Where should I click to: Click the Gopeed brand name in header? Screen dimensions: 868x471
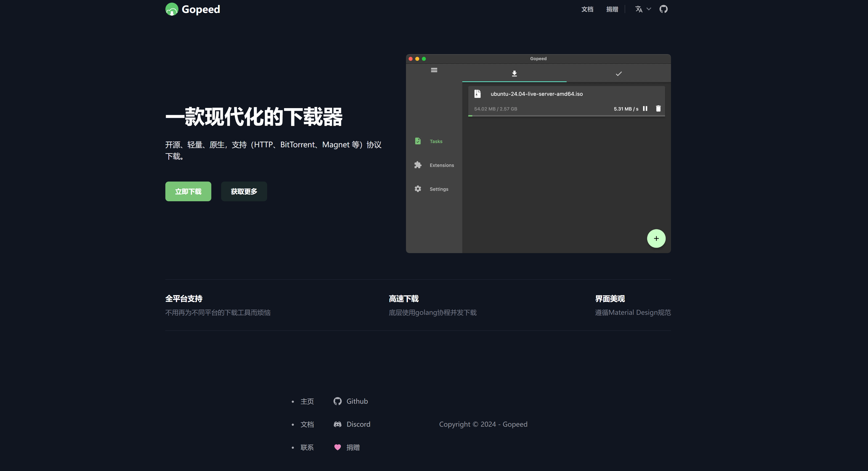click(201, 9)
